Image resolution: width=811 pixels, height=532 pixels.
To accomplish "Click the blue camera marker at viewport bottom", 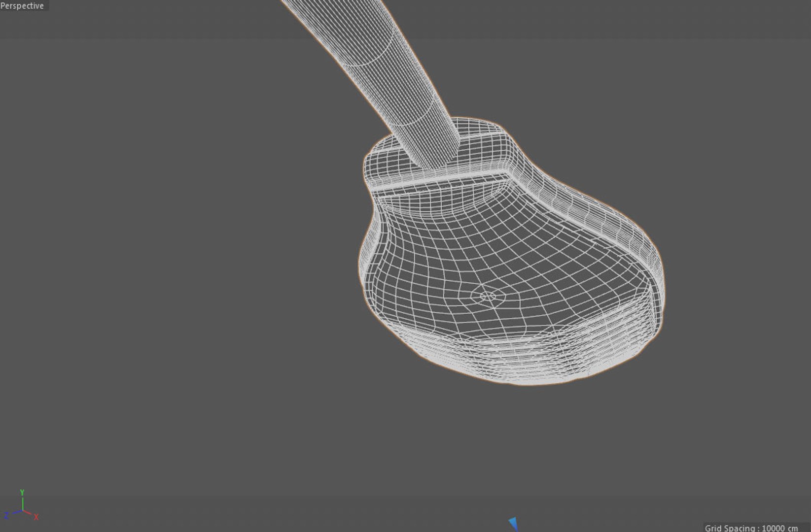I will click(x=513, y=523).
